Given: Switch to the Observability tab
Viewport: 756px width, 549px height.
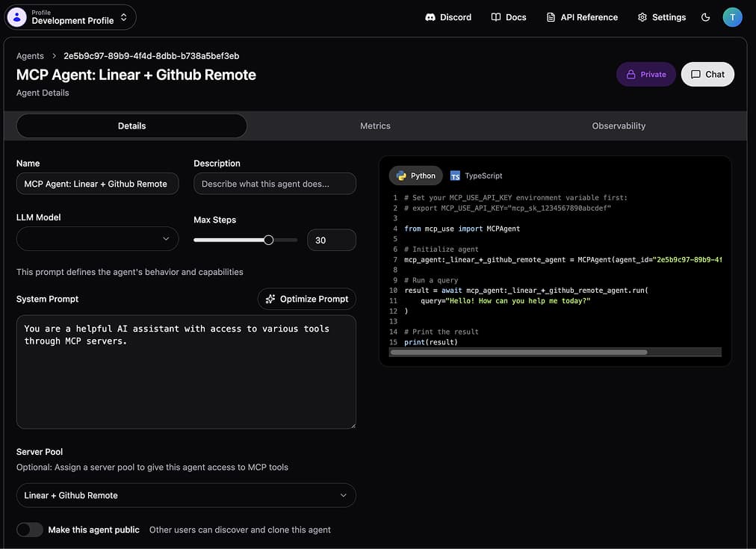Looking at the screenshot, I should click(x=619, y=125).
